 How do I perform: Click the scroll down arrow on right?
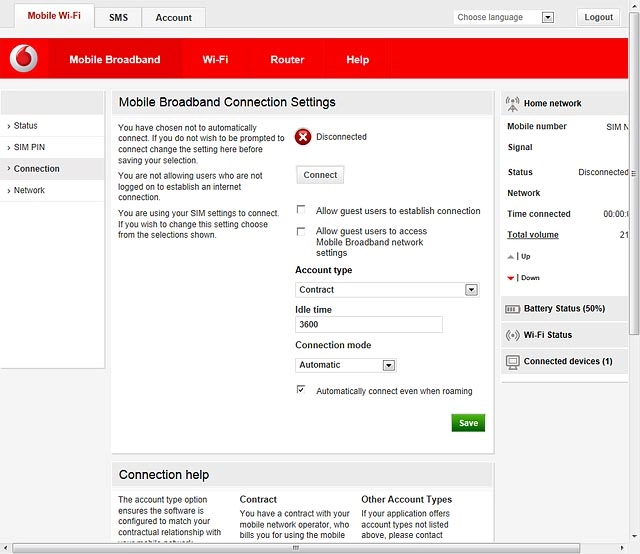click(634, 536)
